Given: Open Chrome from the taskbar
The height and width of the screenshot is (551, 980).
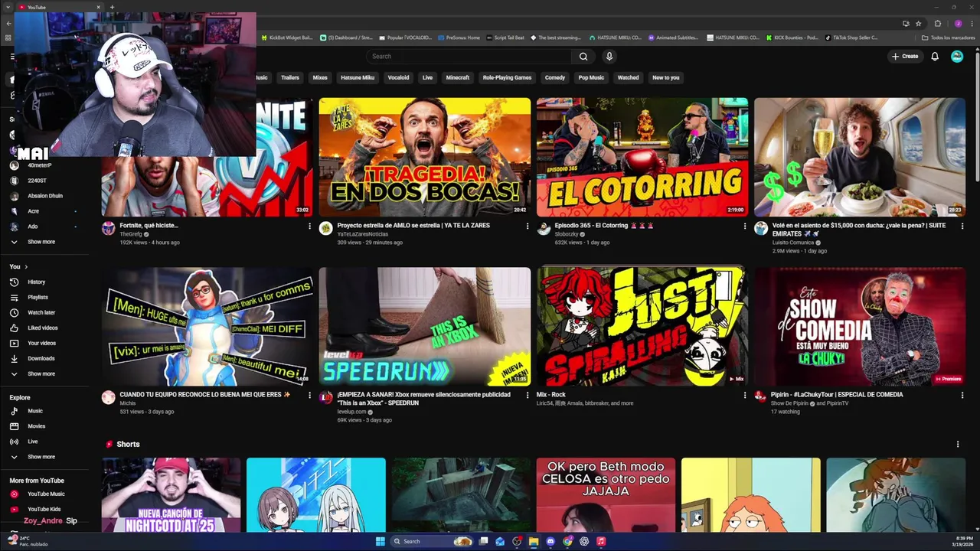Looking at the screenshot, I should [567, 541].
